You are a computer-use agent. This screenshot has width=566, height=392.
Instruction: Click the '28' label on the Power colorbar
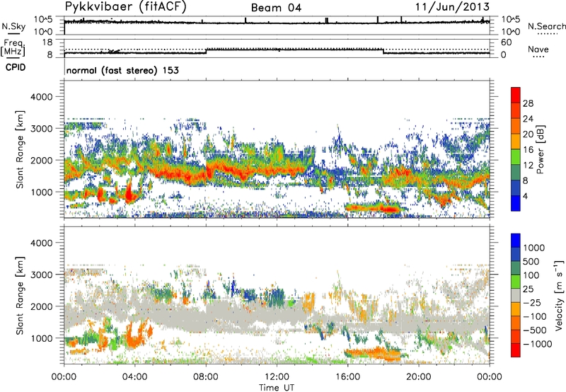click(x=528, y=103)
